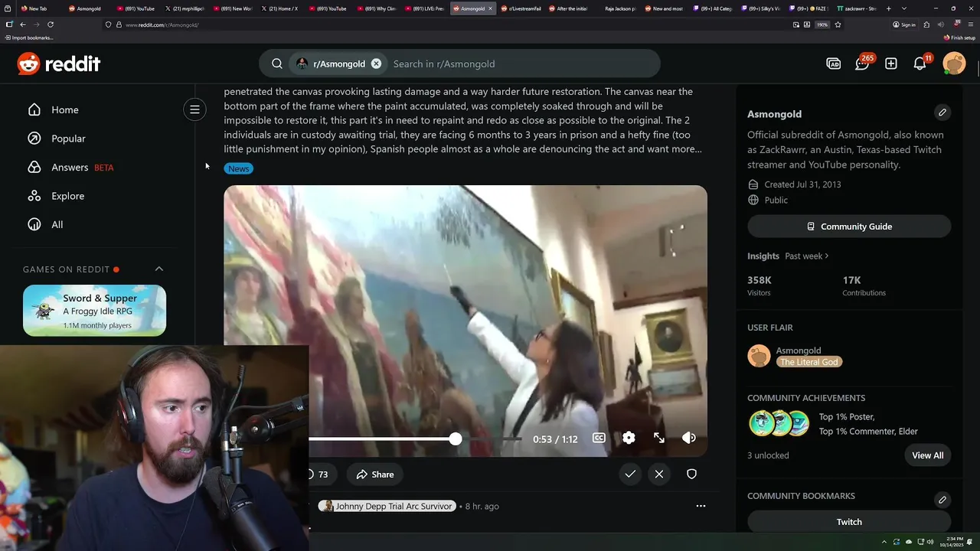The height and width of the screenshot is (551, 980).
Task: Select the Public community type label
Action: click(776, 200)
